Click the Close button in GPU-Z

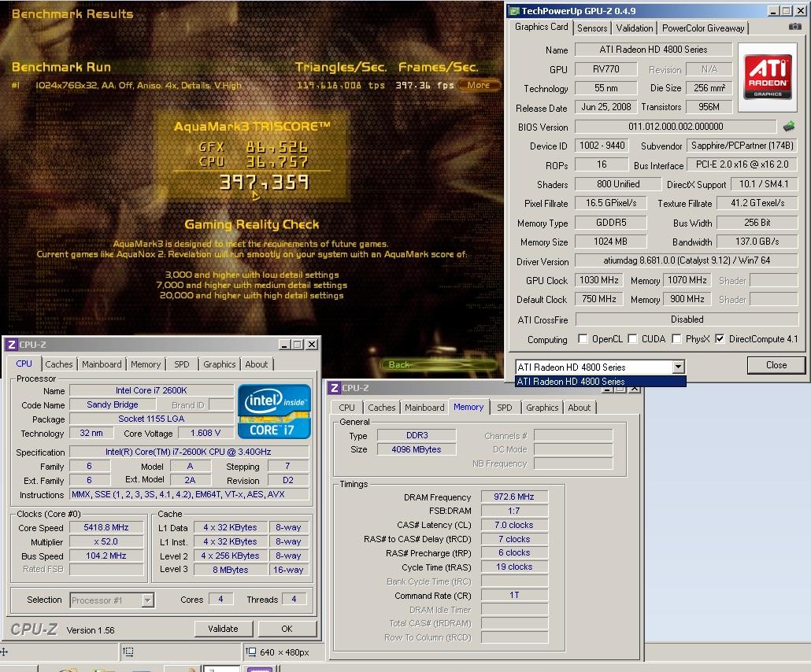(x=776, y=365)
